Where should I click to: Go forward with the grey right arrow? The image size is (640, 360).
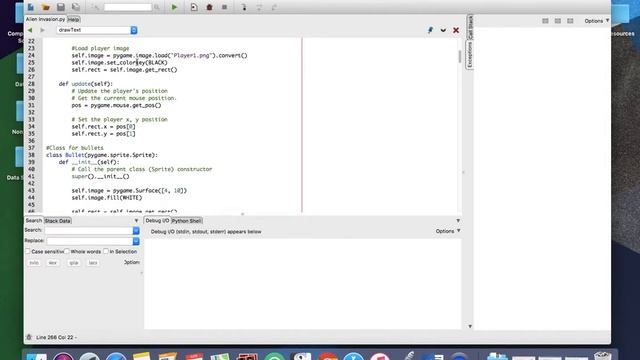(42, 30)
